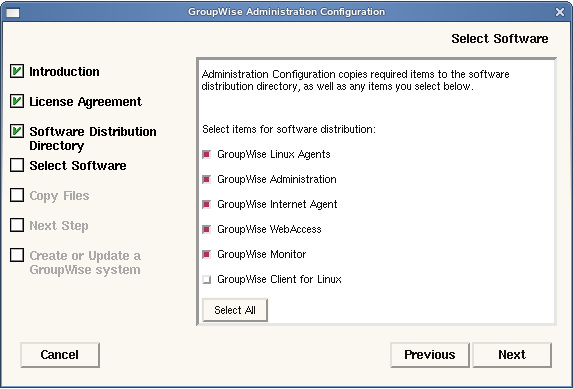The height and width of the screenshot is (389, 573).
Task: Click the Select All button
Action: [235, 310]
